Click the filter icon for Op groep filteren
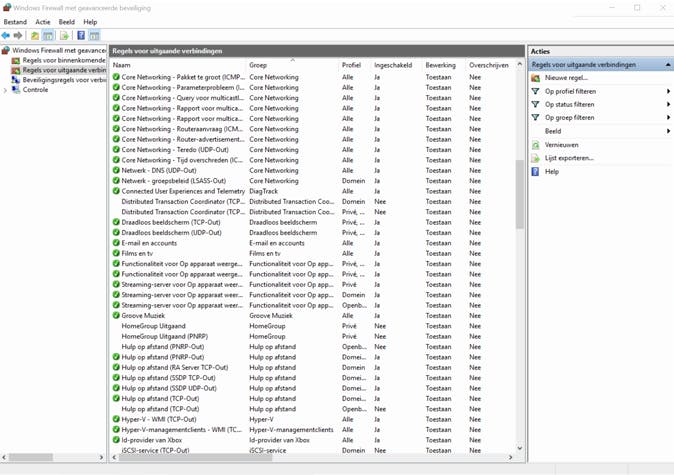Image resolution: width=674 pixels, height=475 pixels. 536,117
